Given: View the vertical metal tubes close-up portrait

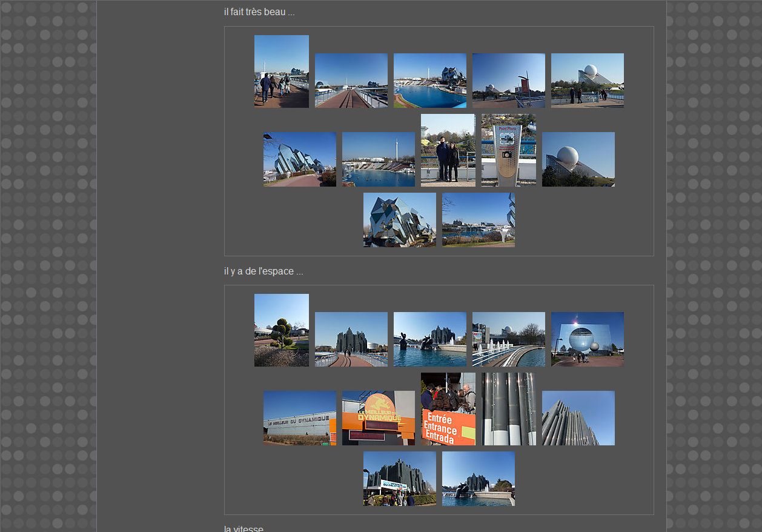Looking at the screenshot, I should click(508, 409).
